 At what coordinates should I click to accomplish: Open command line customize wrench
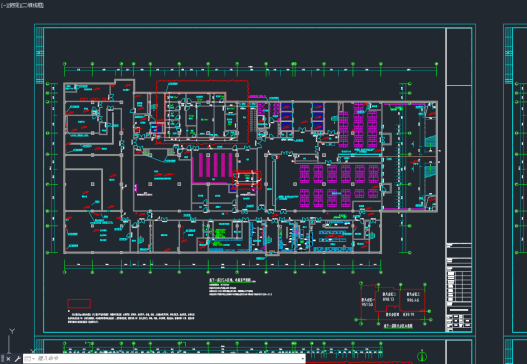click(17, 359)
